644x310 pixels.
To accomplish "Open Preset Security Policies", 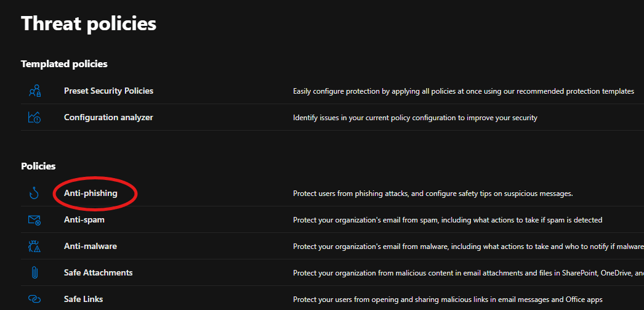I will pyautogui.click(x=108, y=91).
